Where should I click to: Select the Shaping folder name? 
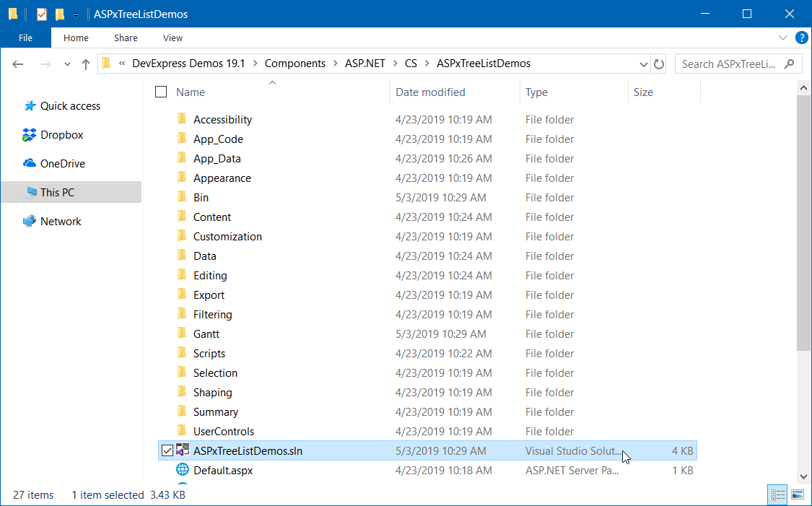tap(213, 393)
